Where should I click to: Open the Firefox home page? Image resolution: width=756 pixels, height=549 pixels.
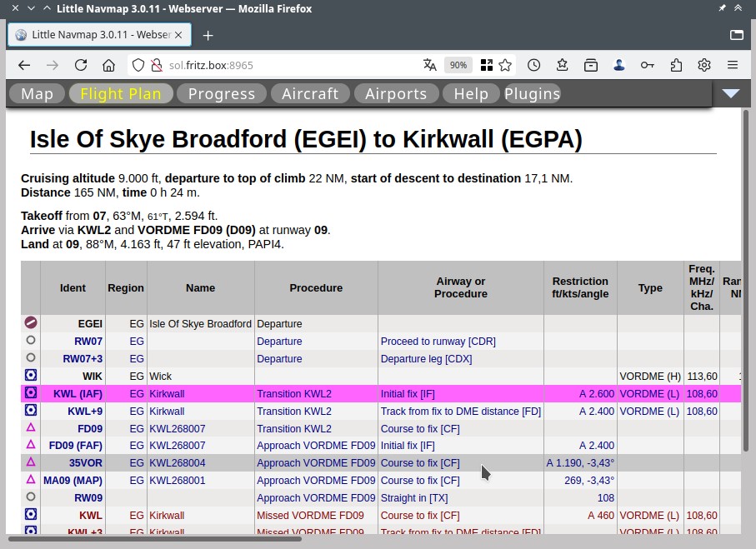[x=109, y=65]
